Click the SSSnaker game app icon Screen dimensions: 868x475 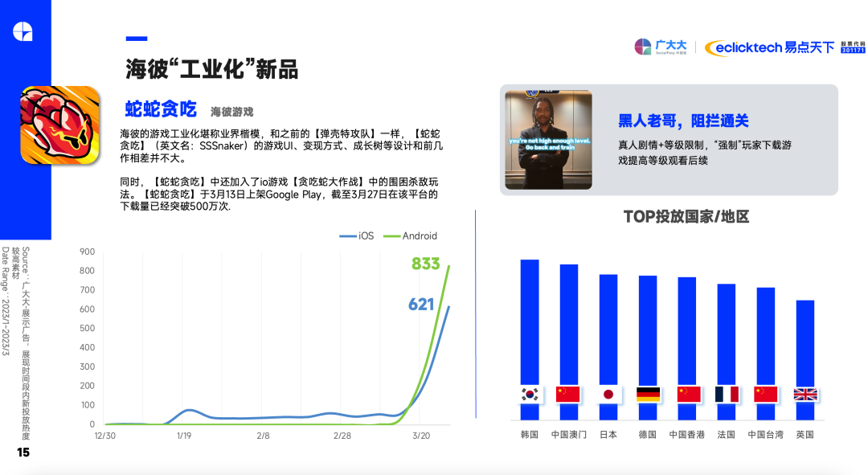59,125
